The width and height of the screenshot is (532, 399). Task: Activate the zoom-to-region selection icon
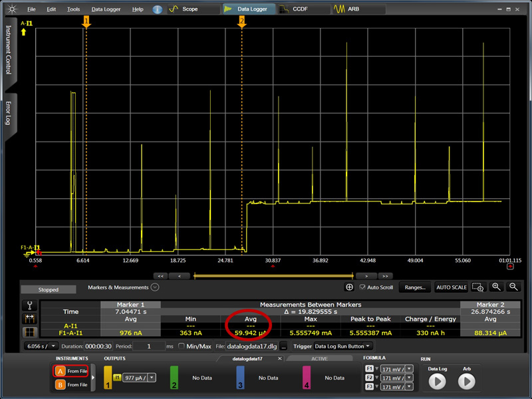coord(477,287)
